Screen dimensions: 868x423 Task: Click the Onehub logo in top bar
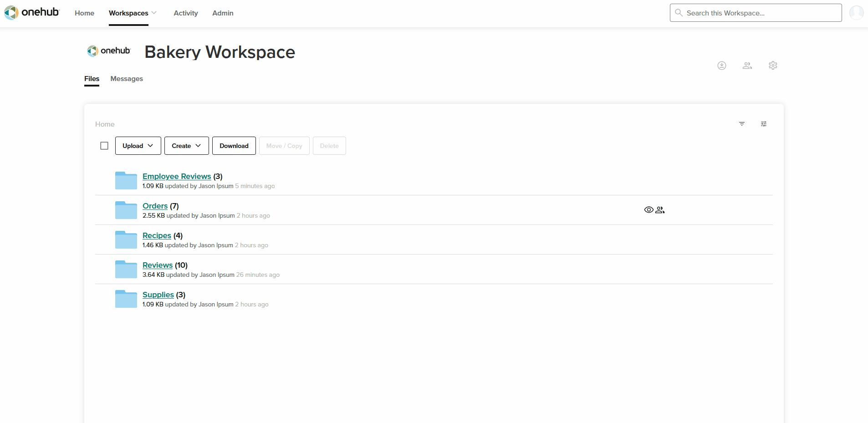[x=32, y=12]
